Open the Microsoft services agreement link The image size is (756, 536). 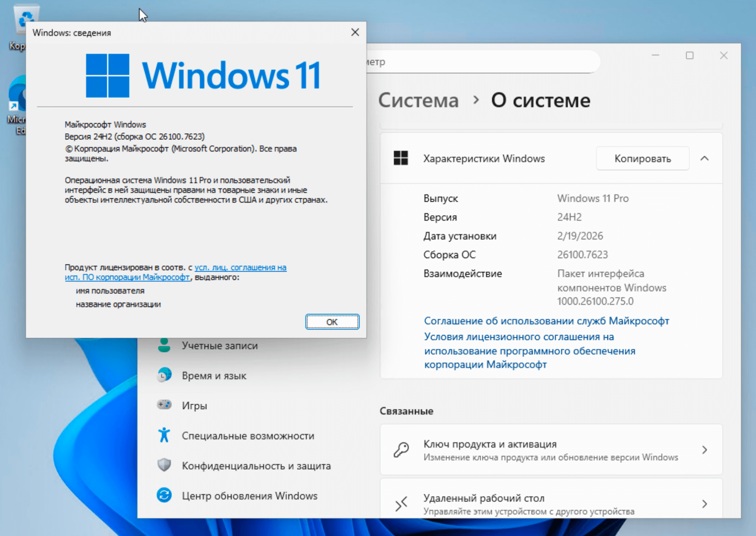click(546, 321)
